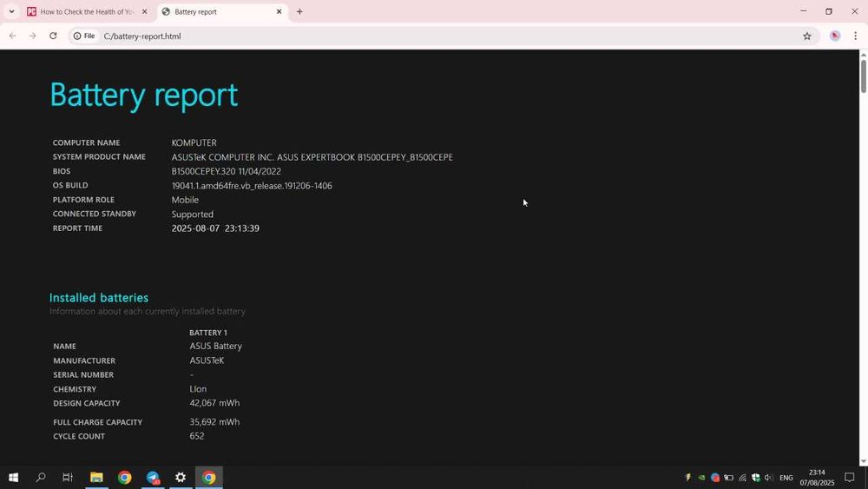The image size is (868, 489).
Task: Click report time '2025-08-07 23:13:39'
Action: point(215,228)
